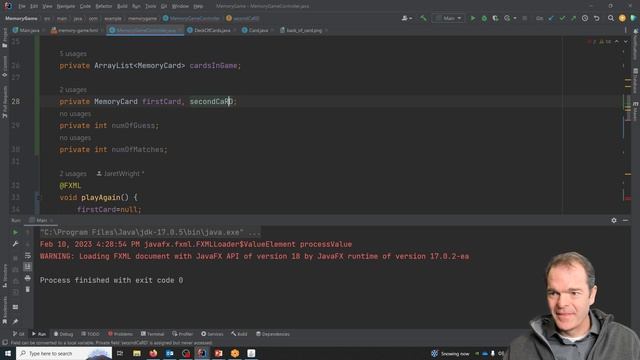
Task: Open the Profiler tool window button
Action: [182, 334]
